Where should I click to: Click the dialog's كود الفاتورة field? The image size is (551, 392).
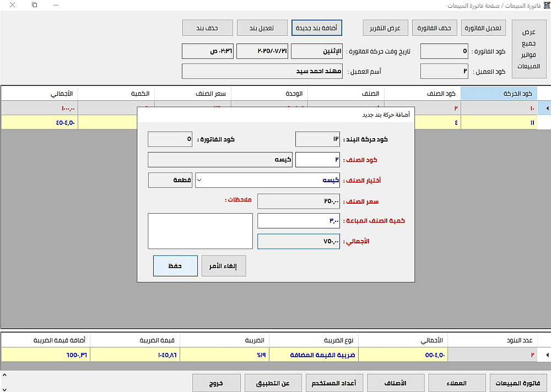[x=170, y=139]
